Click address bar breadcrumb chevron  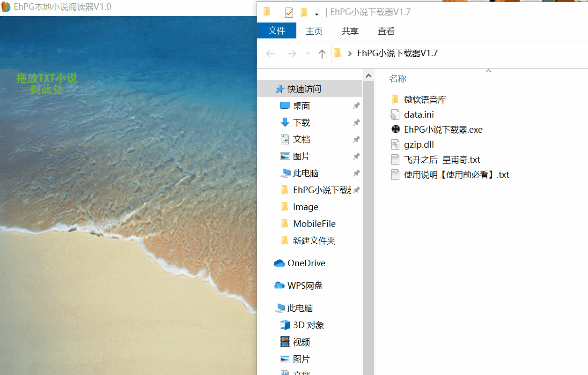click(350, 53)
